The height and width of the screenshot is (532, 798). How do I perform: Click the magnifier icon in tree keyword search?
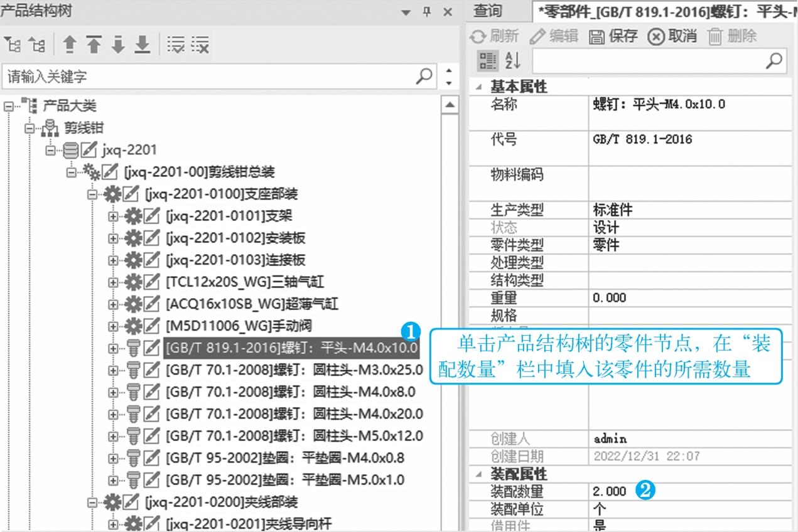(x=424, y=76)
